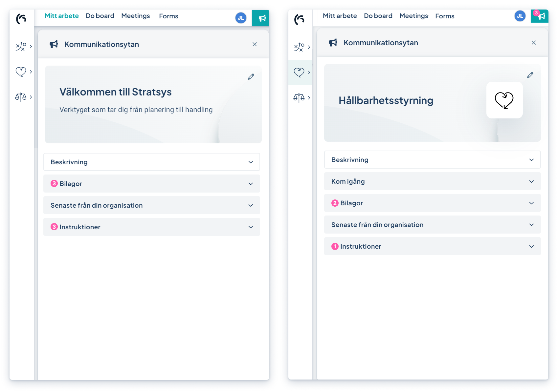Select the highlighted heart icon in the sidebar
The width and height of the screenshot is (558, 392).
[x=299, y=72]
